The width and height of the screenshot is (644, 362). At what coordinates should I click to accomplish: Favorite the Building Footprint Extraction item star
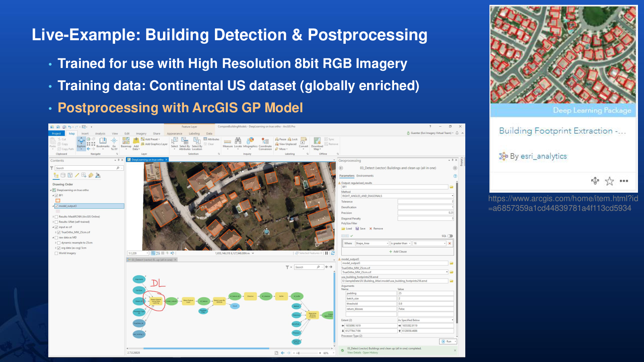point(609,181)
